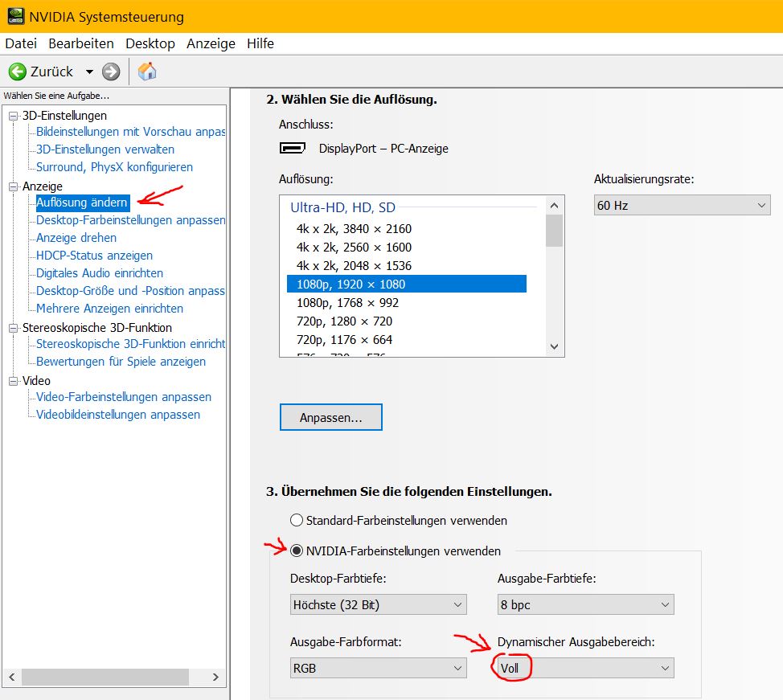783x700 pixels.
Task: Open the back history dropdown arrow
Action: pyautogui.click(x=89, y=72)
